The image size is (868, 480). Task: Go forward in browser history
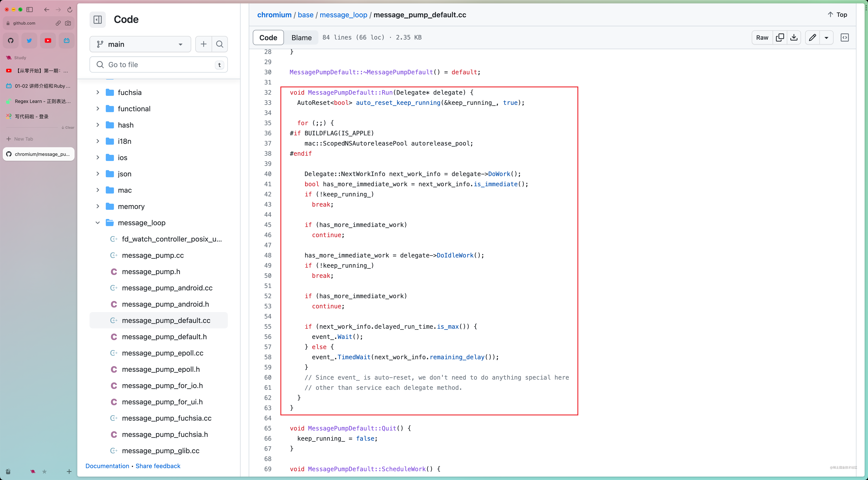pyautogui.click(x=58, y=9)
